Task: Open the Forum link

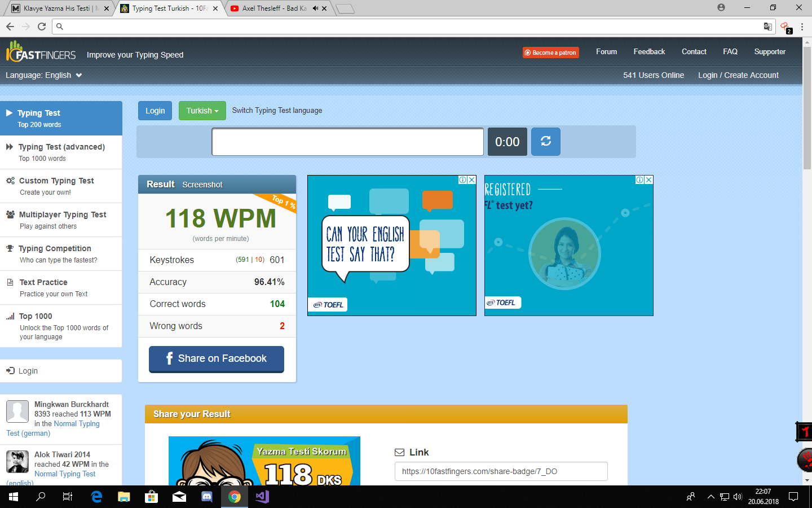Action: pos(607,51)
